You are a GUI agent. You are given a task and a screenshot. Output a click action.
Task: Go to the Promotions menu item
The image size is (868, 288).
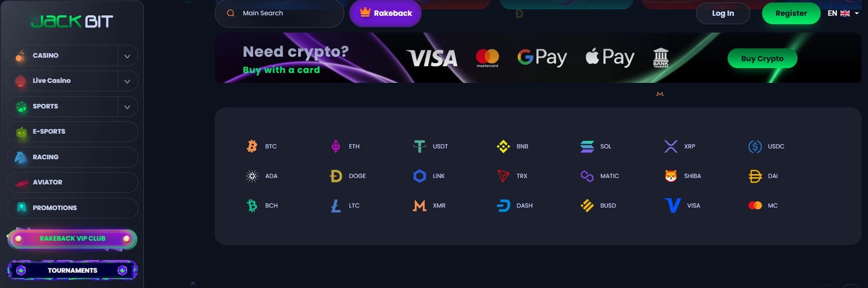(x=72, y=208)
